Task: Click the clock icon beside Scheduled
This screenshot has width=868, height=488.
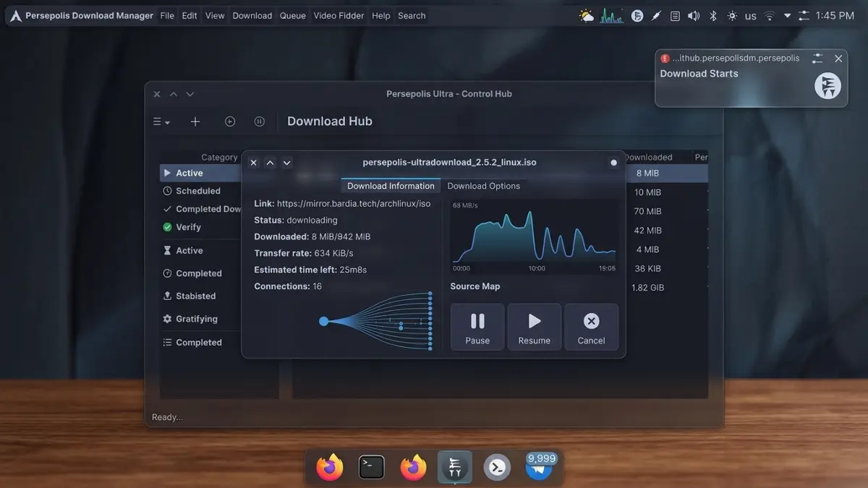Action: [168, 191]
